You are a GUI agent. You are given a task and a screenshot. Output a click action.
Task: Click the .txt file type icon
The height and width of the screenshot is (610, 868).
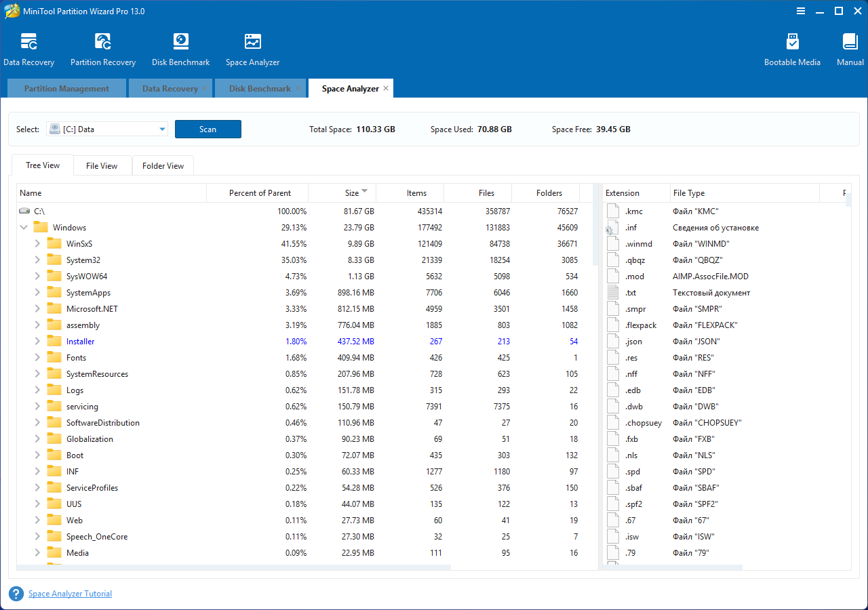click(x=613, y=293)
